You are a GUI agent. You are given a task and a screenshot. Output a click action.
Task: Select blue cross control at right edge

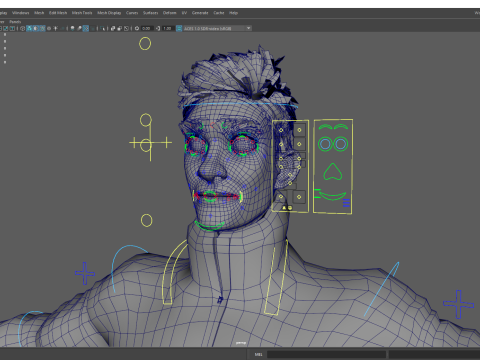pos(458,304)
